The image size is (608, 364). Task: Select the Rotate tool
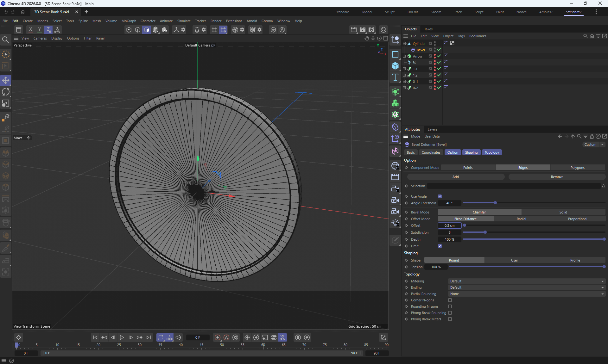6,92
